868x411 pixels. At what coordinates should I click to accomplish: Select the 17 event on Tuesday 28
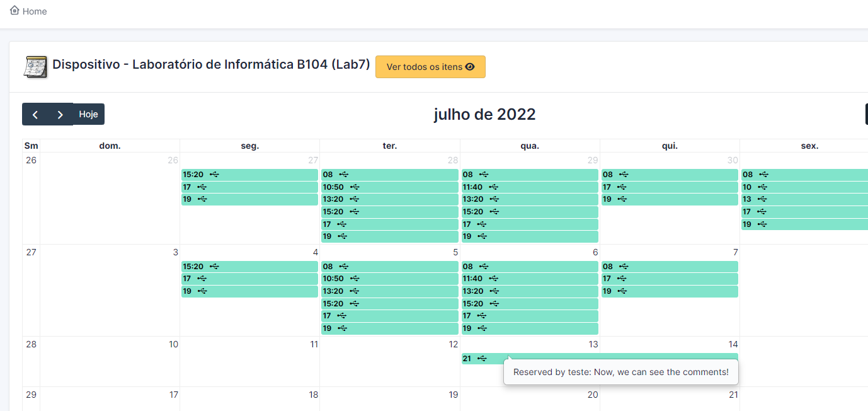tap(390, 224)
